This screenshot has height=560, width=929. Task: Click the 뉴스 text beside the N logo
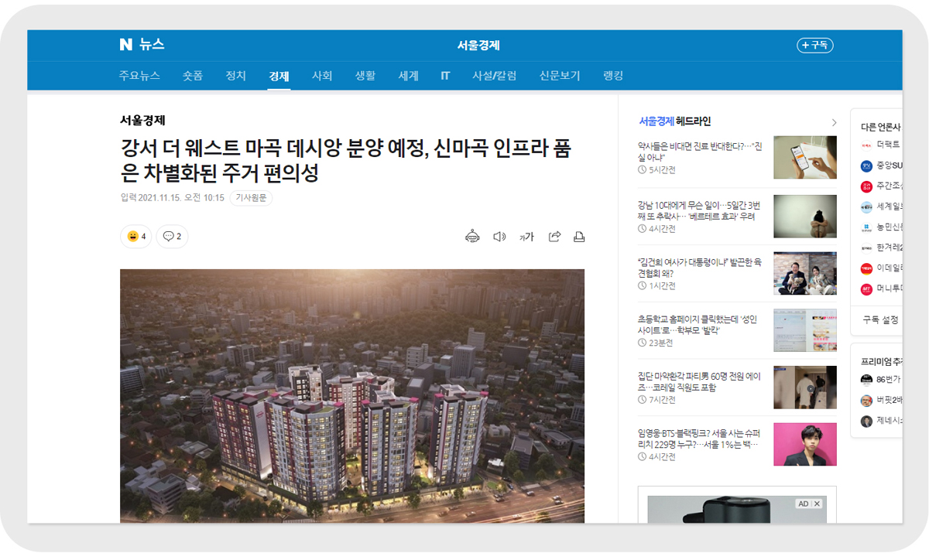pyautogui.click(x=152, y=45)
